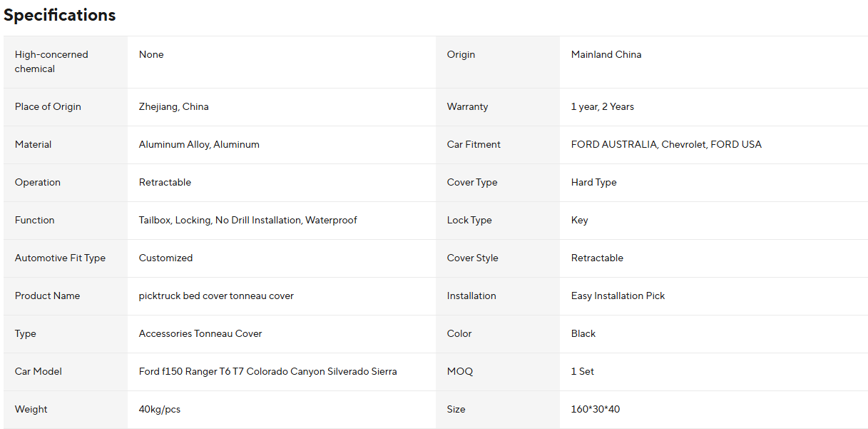Select the Tailbox, Locking function text

[x=247, y=220]
